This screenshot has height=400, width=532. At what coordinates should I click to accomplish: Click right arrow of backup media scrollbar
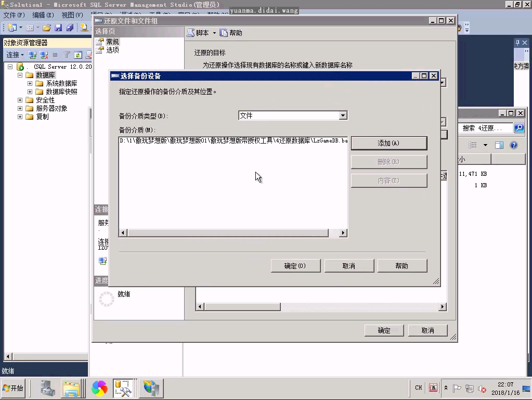tap(343, 233)
